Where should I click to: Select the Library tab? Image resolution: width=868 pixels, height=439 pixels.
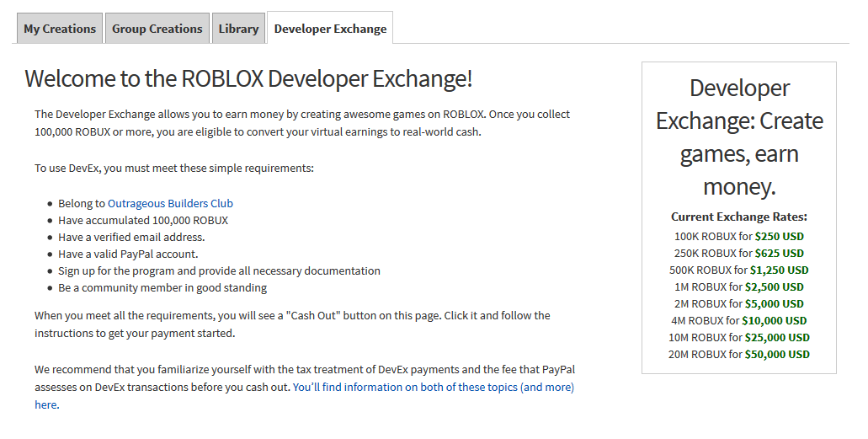coord(238,29)
